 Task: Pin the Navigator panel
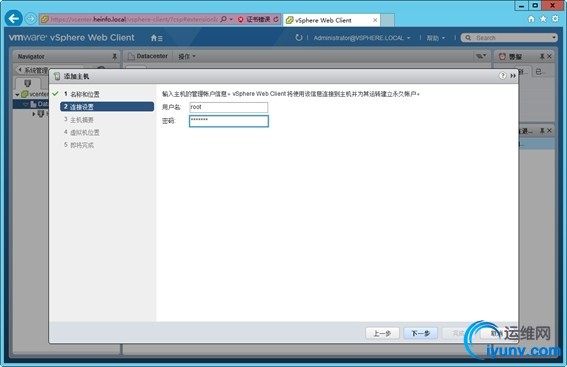pyautogui.click(x=114, y=56)
